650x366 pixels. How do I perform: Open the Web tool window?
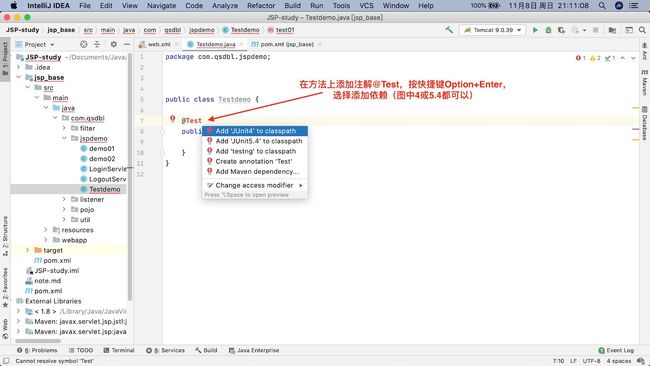tap(5, 329)
